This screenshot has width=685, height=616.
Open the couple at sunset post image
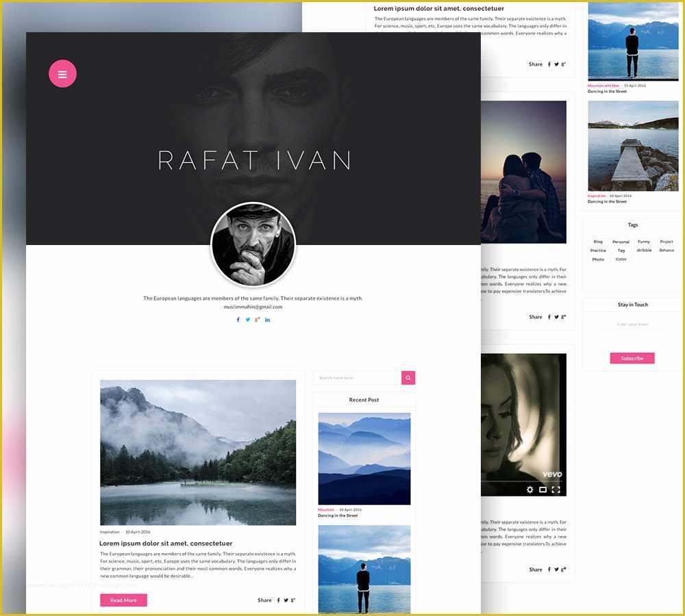point(523,172)
